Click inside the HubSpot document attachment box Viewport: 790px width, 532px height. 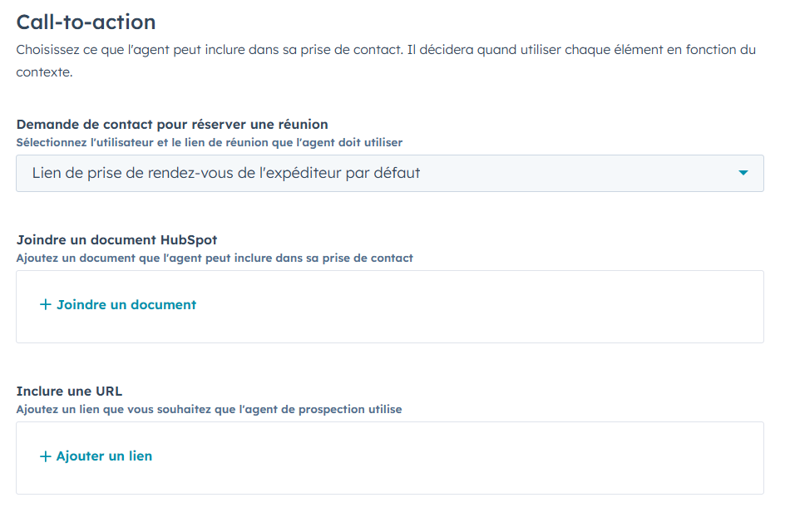[389, 306]
